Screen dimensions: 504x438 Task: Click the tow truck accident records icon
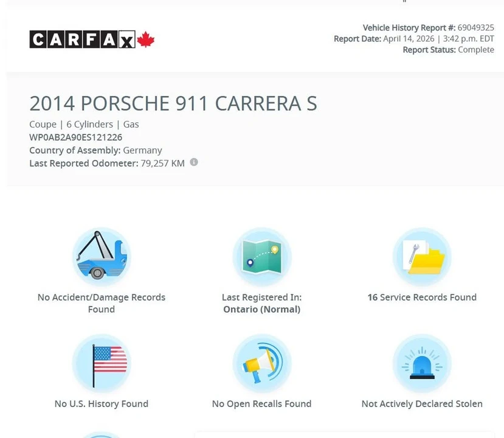pos(102,257)
